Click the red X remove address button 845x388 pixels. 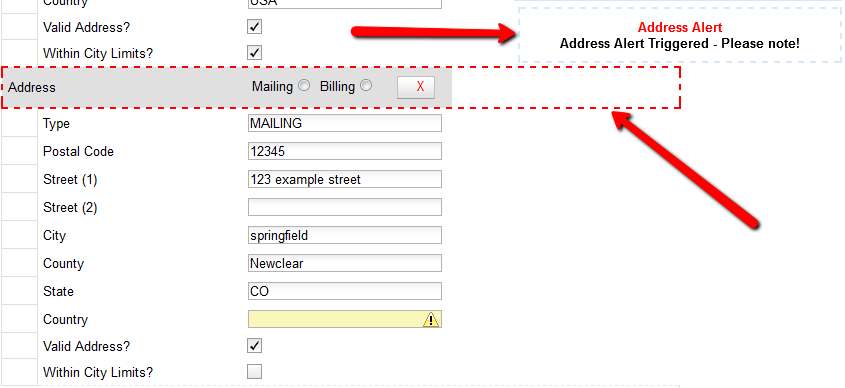pyautogui.click(x=416, y=87)
